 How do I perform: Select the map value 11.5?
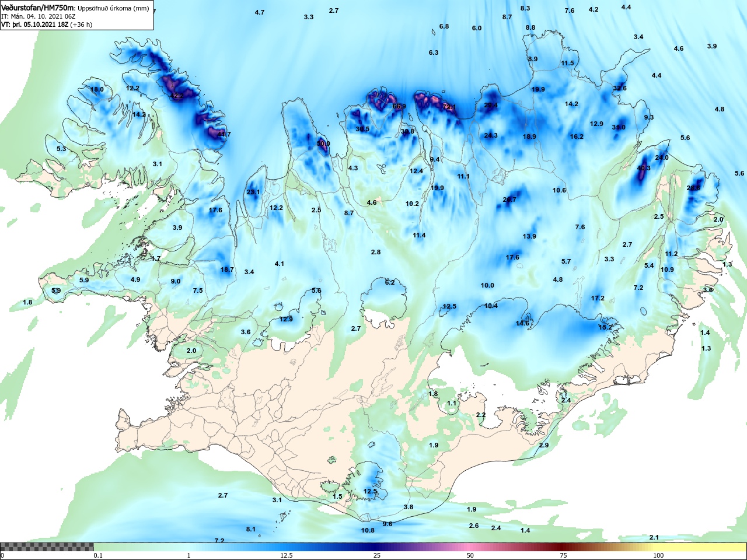[x=568, y=63]
